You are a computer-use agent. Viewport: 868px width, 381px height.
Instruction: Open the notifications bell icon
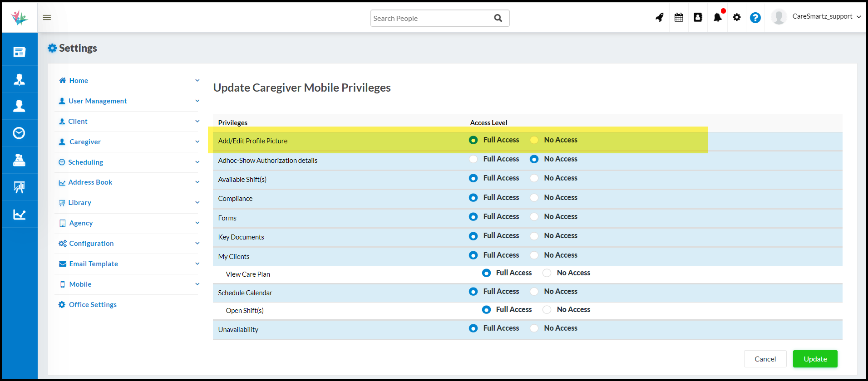(x=717, y=18)
